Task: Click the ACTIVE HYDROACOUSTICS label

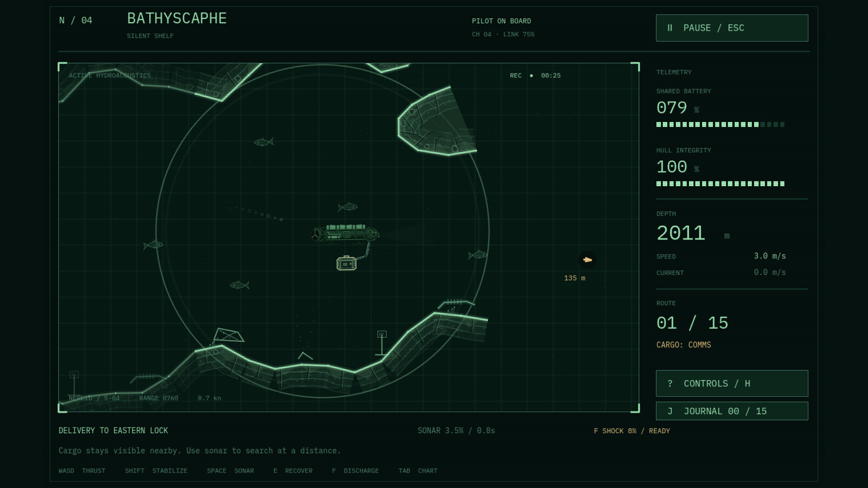Action: (110, 75)
